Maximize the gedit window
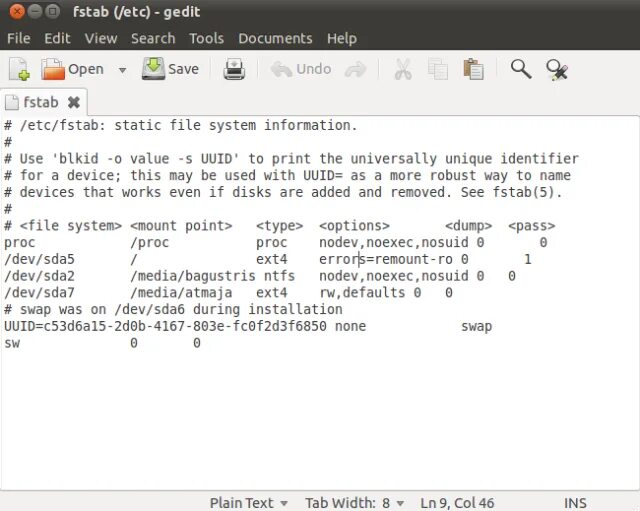Image resolution: width=640 pixels, height=511 pixels. click(x=53, y=11)
